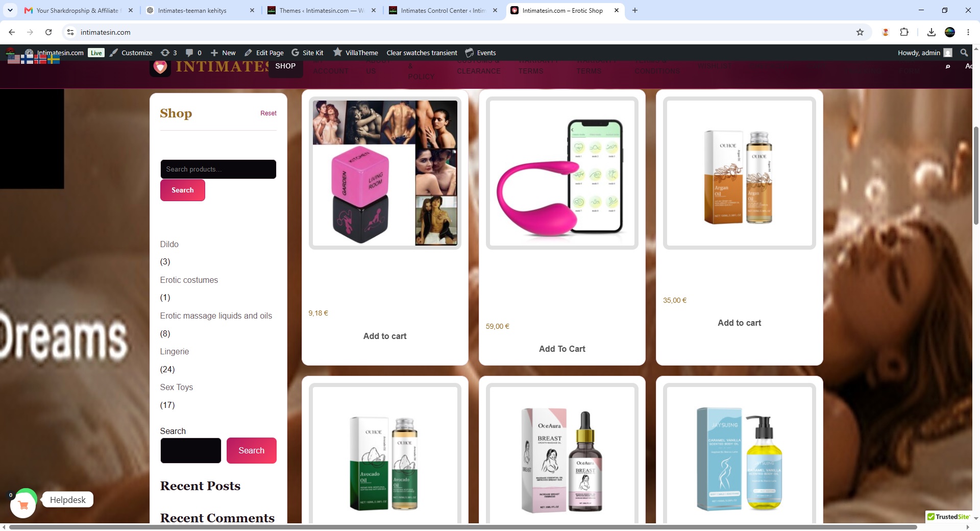This screenshot has width=980, height=531.
Task: Click the Intimates heart logo
Action: pyautogui.click(x=160, y=67)
